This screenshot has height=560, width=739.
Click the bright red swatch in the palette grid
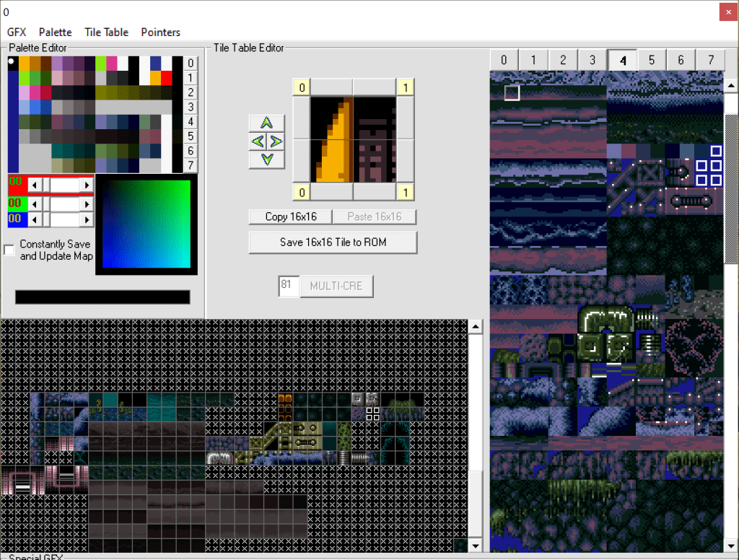click(x=167, y=78)
